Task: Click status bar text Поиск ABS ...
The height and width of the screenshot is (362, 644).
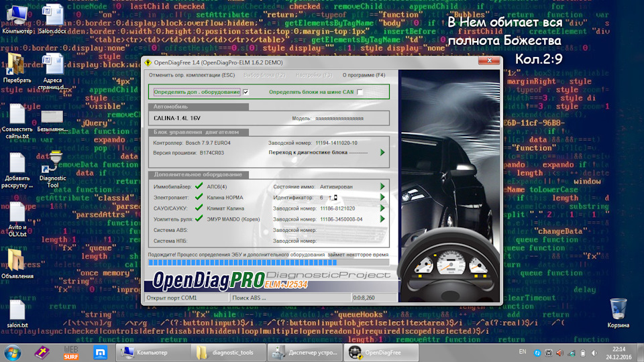Action: click(249, 298)
